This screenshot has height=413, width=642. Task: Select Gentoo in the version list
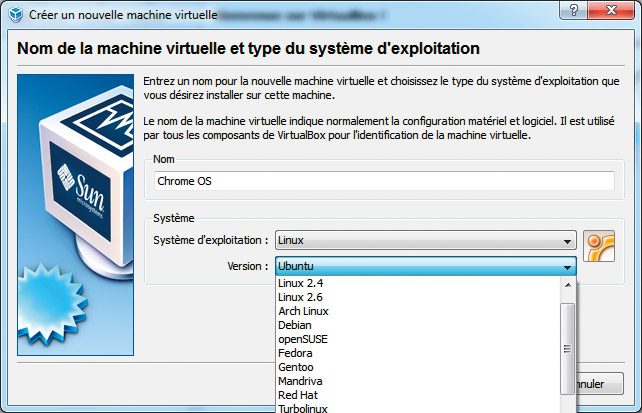(418, 367)
